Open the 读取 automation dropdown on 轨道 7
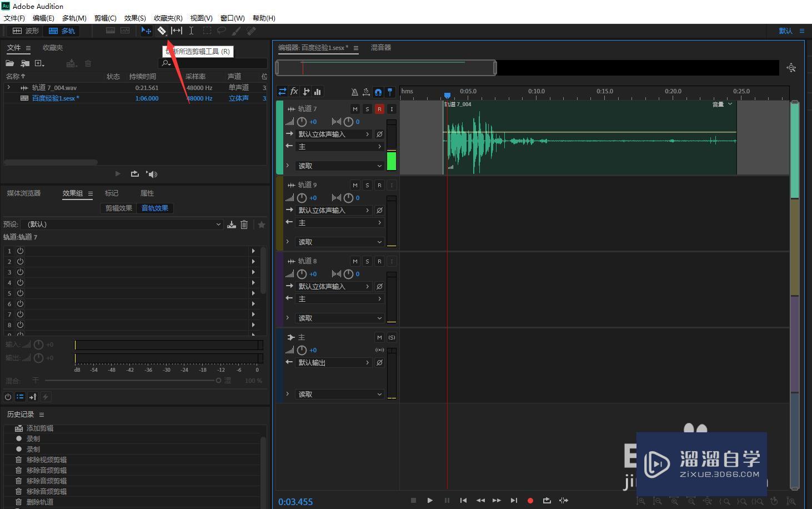The height and width of the screenshot is (509, 812). pyautogui.click(x=339, y=166)
